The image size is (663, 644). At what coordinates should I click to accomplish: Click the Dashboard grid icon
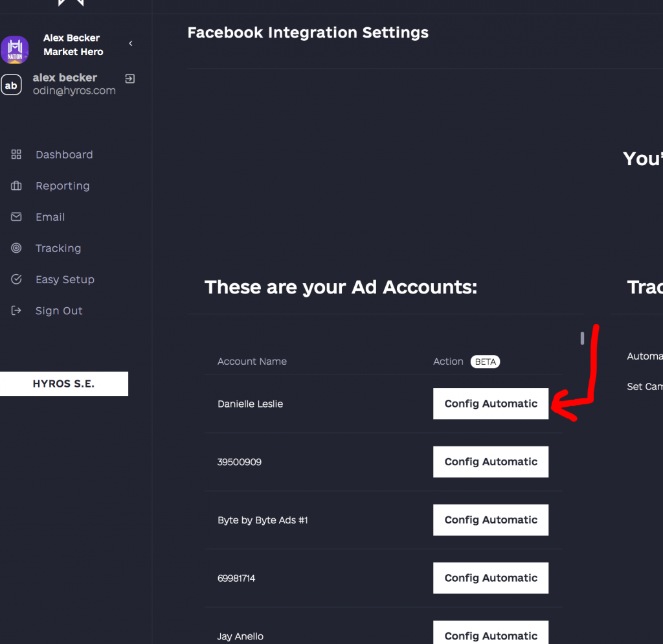[16, 154]
